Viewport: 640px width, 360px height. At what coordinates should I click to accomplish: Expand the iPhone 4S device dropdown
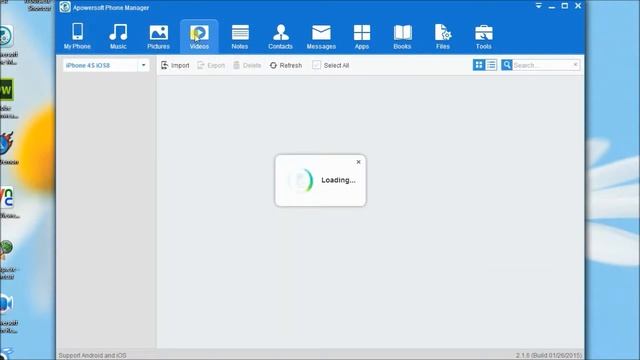pyautogui.click(x=143, y=65)
